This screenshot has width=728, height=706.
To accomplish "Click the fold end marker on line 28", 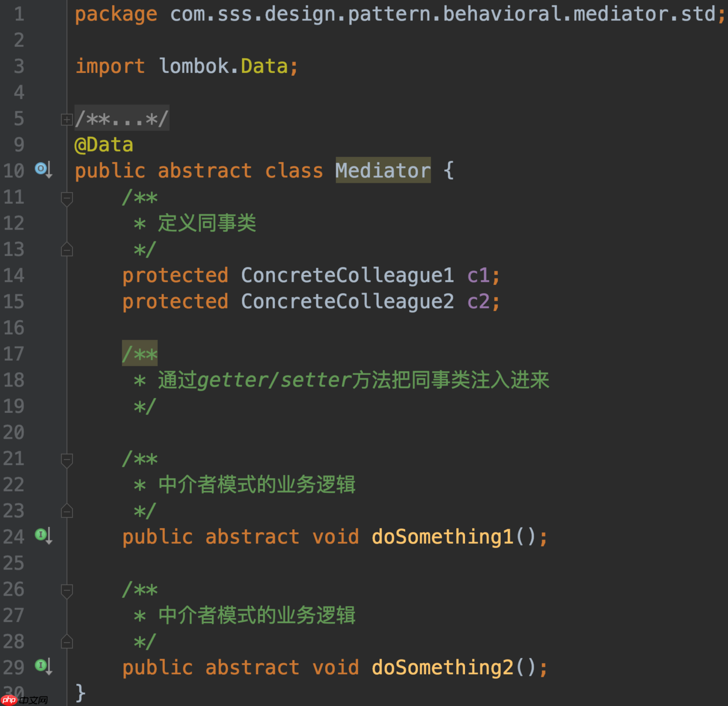I will point(66,641).
